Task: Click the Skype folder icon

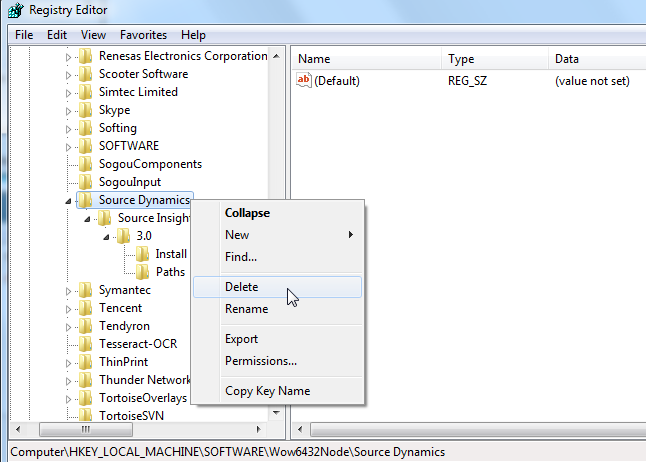Action: (86, 110)
